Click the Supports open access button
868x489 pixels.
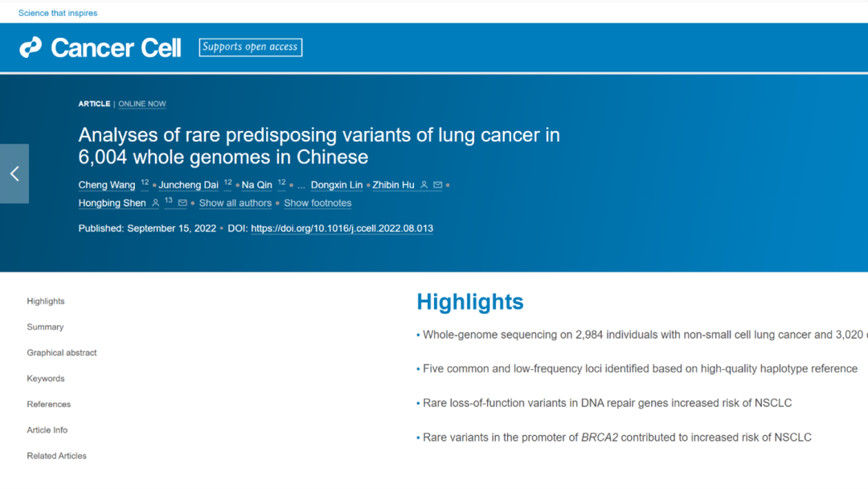coord(251,47)
